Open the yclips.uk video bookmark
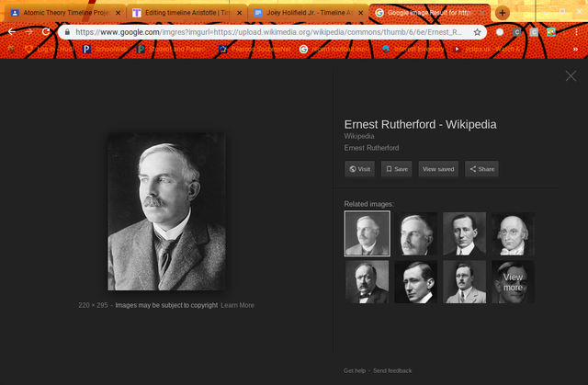The image size is (588, 385). pyautogui.click(x=487, y=49)
